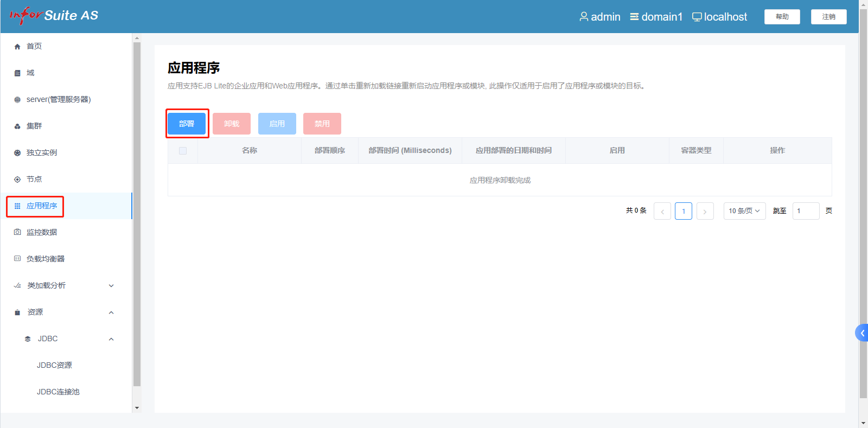Image resolution: width=868 pixels, height=428 pixels.
Task: Open JDBC连接池 in the sidebar
Action: pos(58,392)
